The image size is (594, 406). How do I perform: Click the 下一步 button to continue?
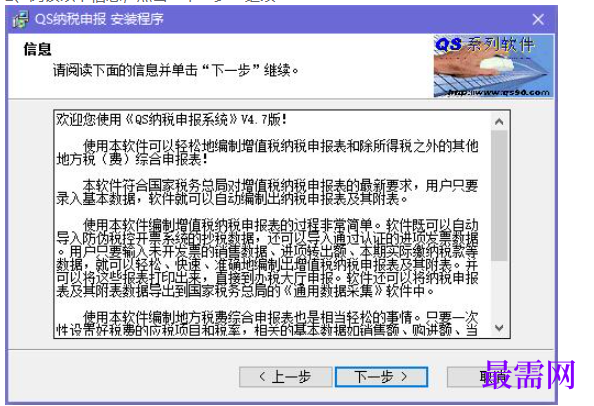click(381, 377)
